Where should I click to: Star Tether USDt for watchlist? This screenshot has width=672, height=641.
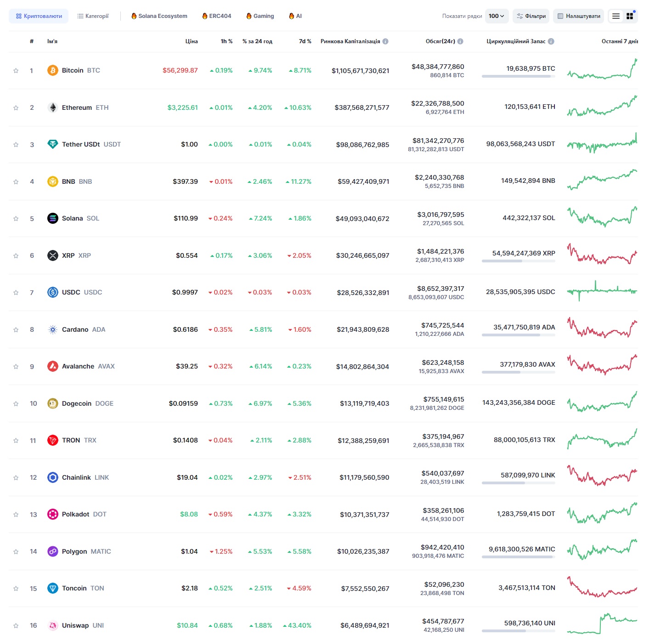[x=16, y=145]
